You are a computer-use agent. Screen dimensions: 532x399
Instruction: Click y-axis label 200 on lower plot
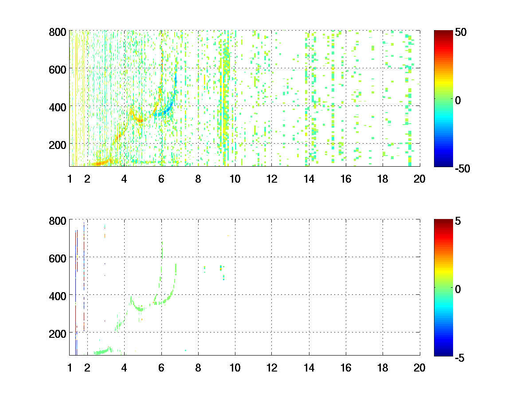click(58, 333)
